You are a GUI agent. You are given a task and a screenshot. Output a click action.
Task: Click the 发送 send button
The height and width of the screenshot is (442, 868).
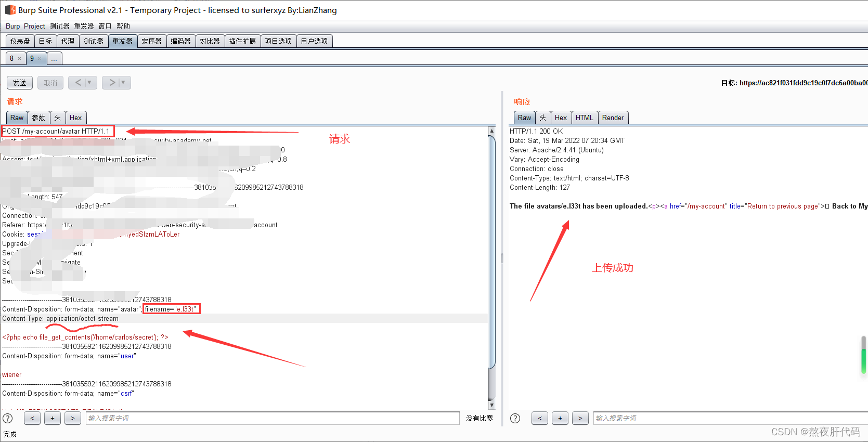click(x=20, y=83)
